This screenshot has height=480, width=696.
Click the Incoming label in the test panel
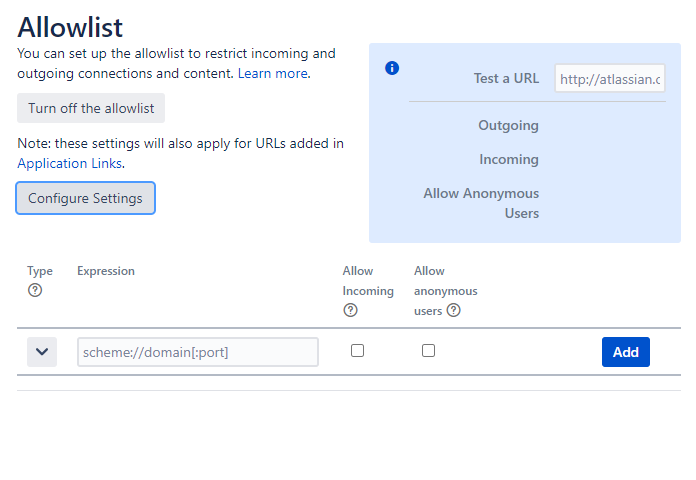pos(509,159)
